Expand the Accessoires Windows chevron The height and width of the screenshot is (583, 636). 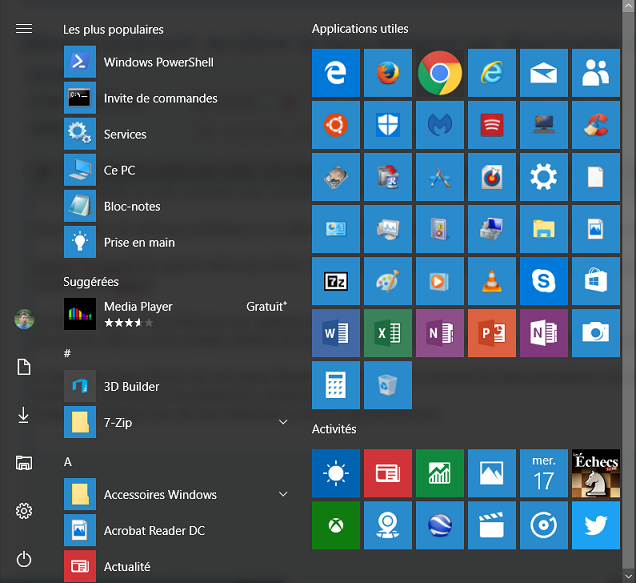pyautogui.click(x=283, y=494)
